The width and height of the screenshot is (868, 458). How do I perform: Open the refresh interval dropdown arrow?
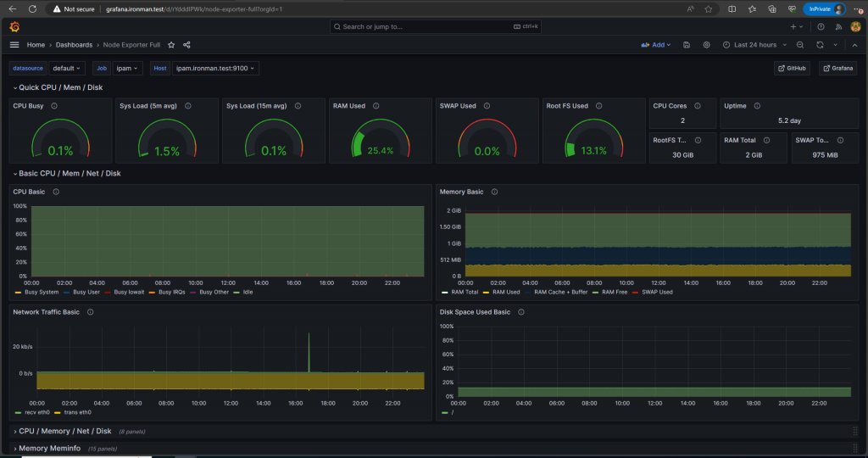click(835, 45)
